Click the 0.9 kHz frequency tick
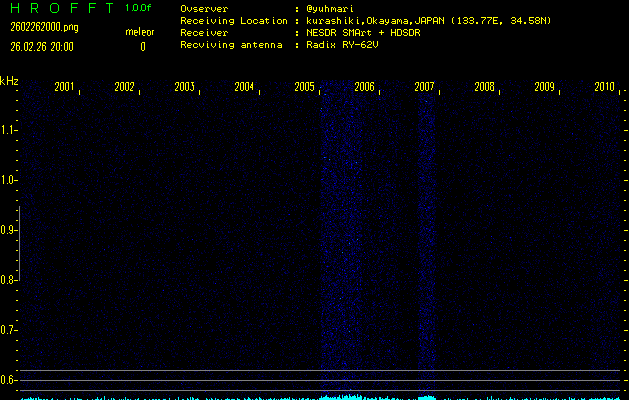Viewport: 629px width, 400px height. (9, 230)
